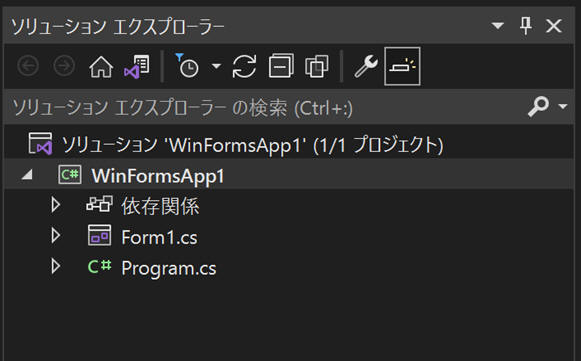Toggle Show All Files icon
This screenshot has height=361, width=581.
click(316, 66)
